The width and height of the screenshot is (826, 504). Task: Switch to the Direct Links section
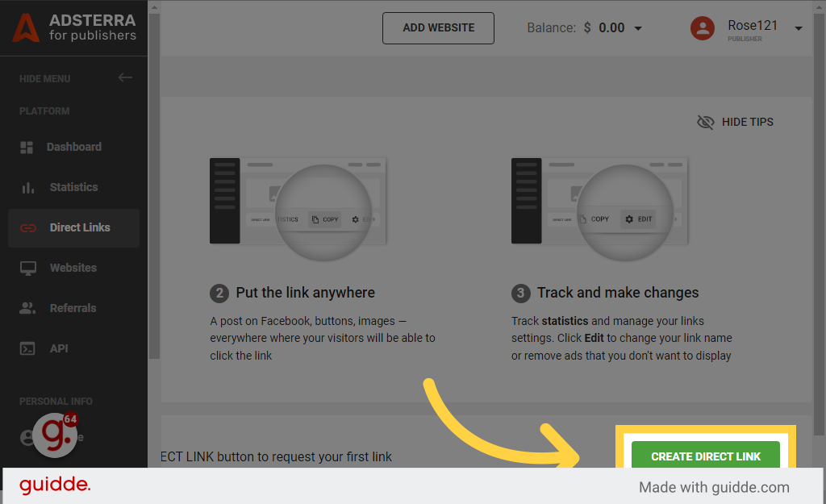coord(79,227)
